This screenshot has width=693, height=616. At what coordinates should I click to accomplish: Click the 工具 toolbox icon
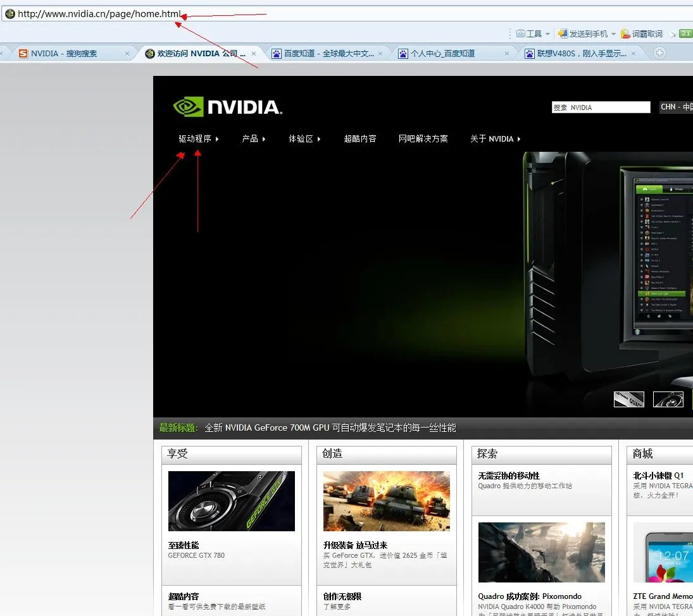click(520, 34)
